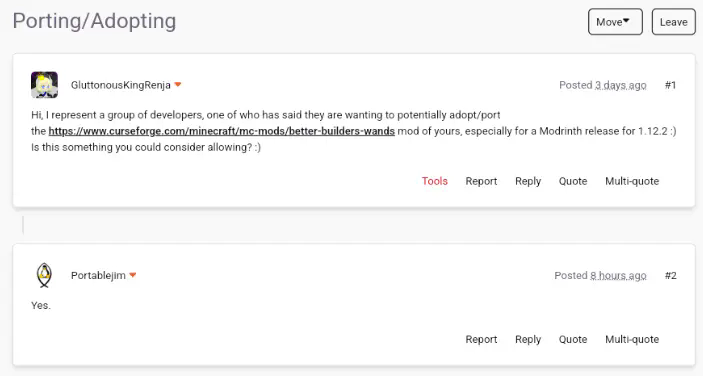The width and height of the screenshot is (703, 376).
Task: Quote Portablejim's Yes reply
Action: (573, 339)
